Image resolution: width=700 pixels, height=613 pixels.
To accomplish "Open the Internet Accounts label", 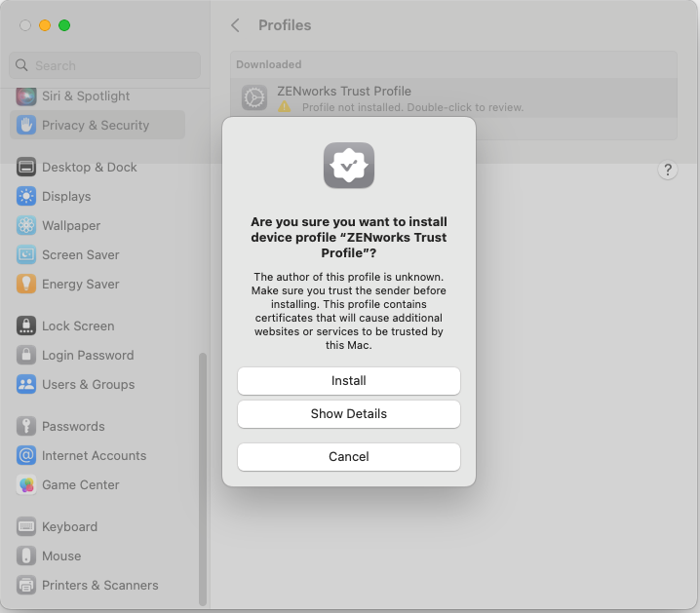I will click(x=95, y=455).
